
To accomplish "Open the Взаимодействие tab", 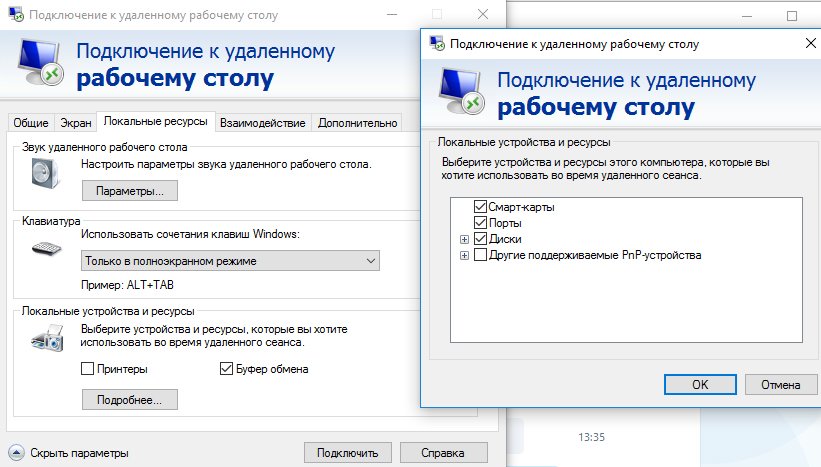I will [263, 123].
